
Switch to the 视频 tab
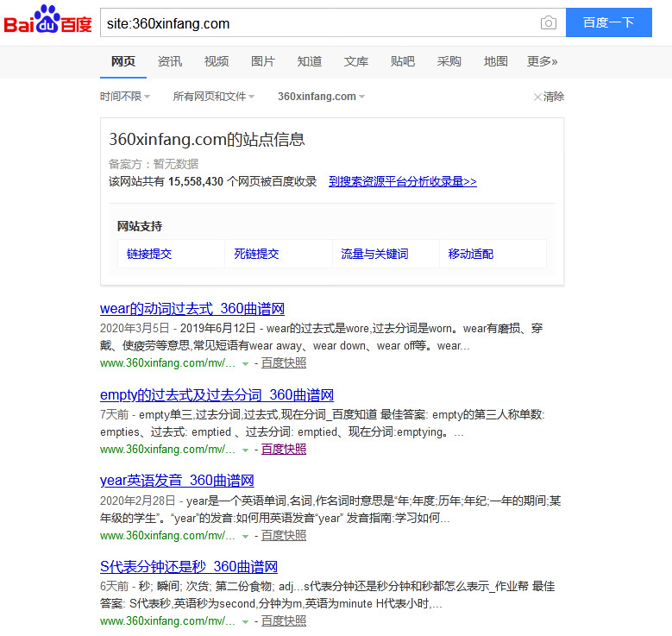coord(216,62)
